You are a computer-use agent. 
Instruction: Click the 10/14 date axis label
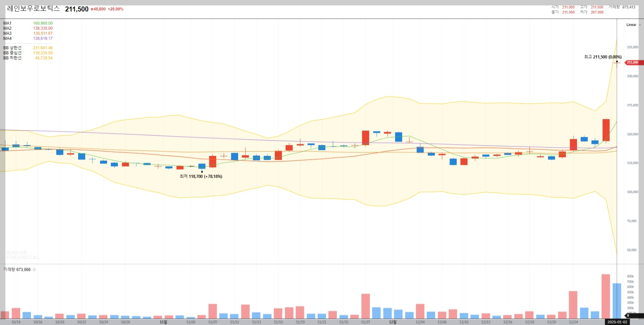click(16, 322)
